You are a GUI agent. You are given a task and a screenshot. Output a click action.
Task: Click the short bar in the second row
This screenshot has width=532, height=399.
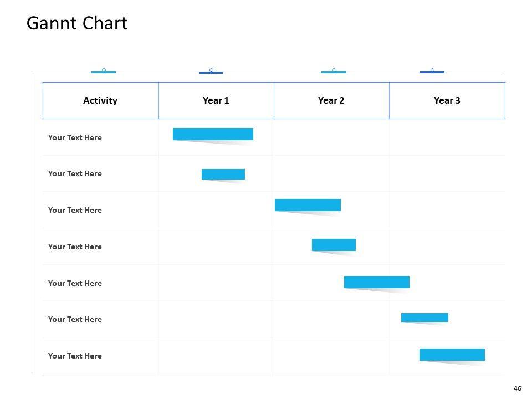(223, 174)
